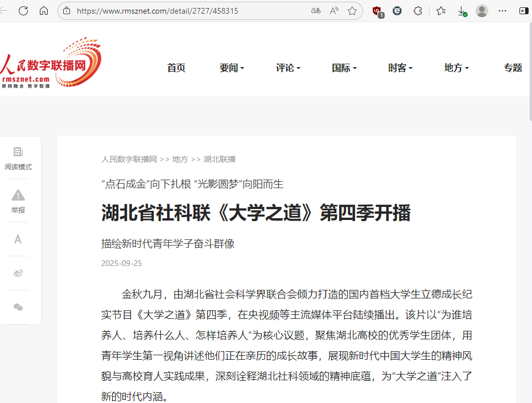Report the article via 举报 icon
Viewport: 532px width, 403px height.
pyautogui.click(x=18, y=201)
